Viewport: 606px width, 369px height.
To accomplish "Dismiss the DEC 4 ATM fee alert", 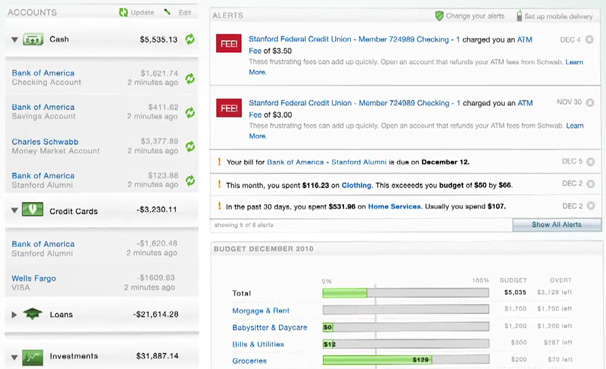I will pyautogui.click(x=589, y=39).
